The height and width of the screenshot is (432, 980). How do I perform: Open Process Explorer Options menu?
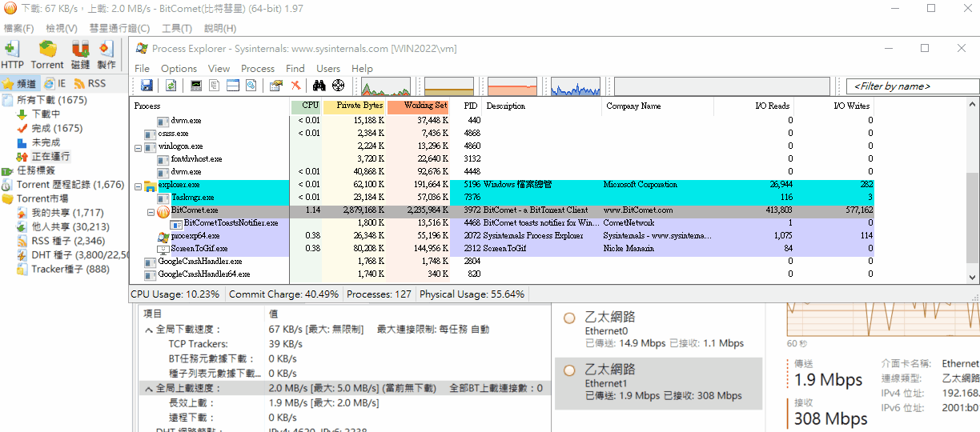179,68
